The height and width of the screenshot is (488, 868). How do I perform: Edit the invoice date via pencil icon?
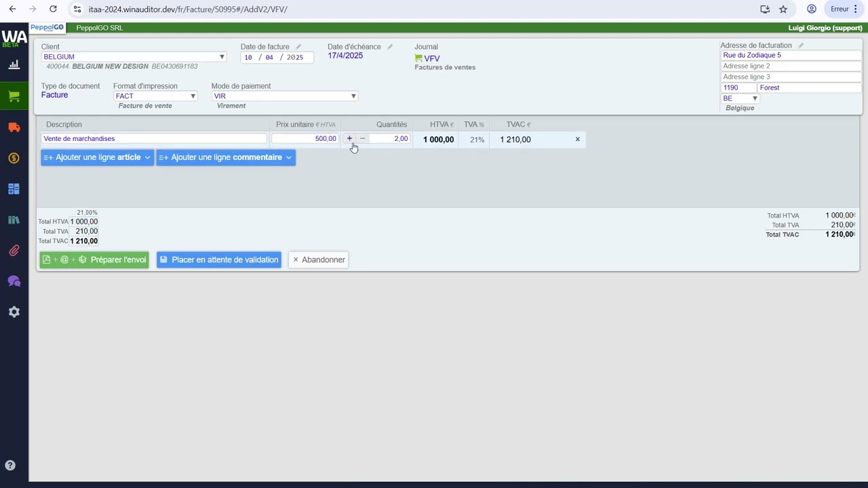coord(298,47)
